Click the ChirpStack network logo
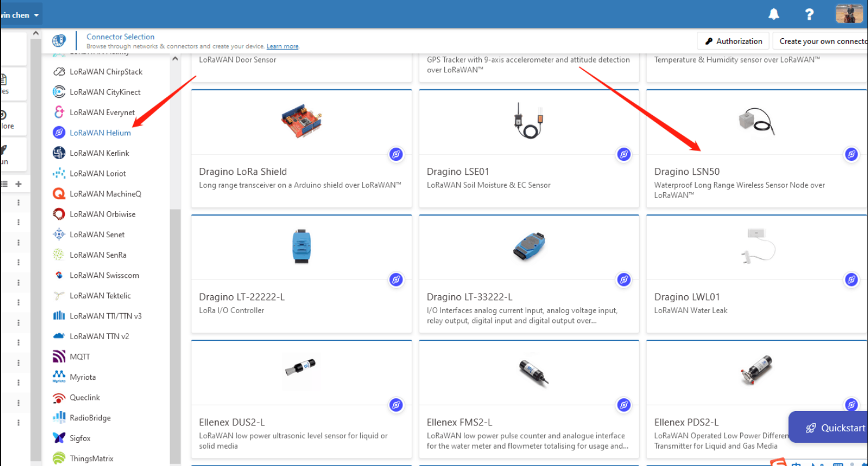Screen dimensions: 868x466 (59, 72)
